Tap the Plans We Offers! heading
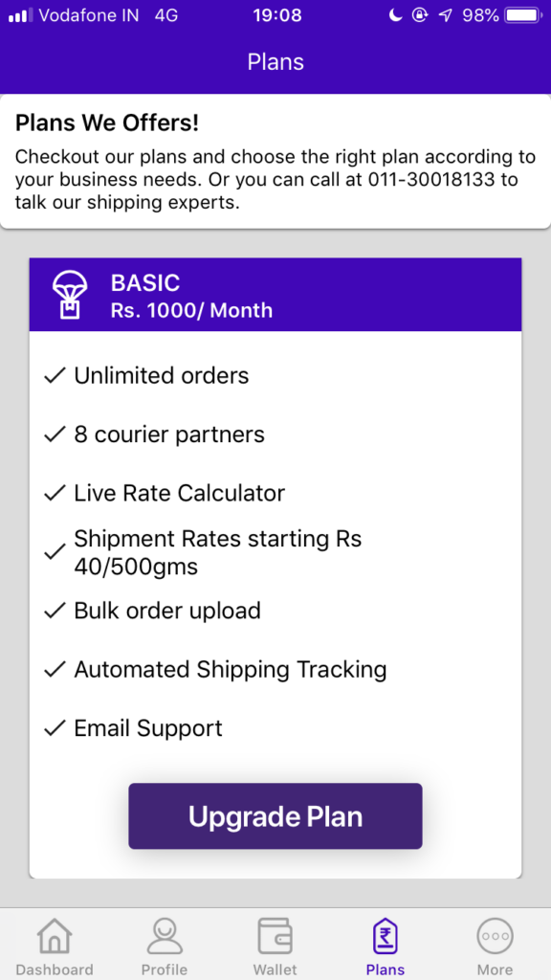 click(x=107, y=123)
